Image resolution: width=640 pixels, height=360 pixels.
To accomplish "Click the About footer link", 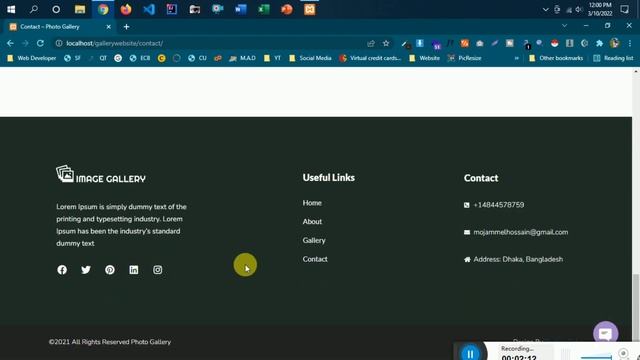I will (x=312, y=222).
